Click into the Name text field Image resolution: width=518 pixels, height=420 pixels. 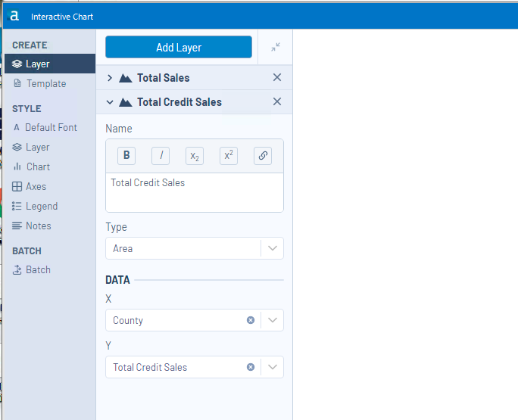(195, 192)
